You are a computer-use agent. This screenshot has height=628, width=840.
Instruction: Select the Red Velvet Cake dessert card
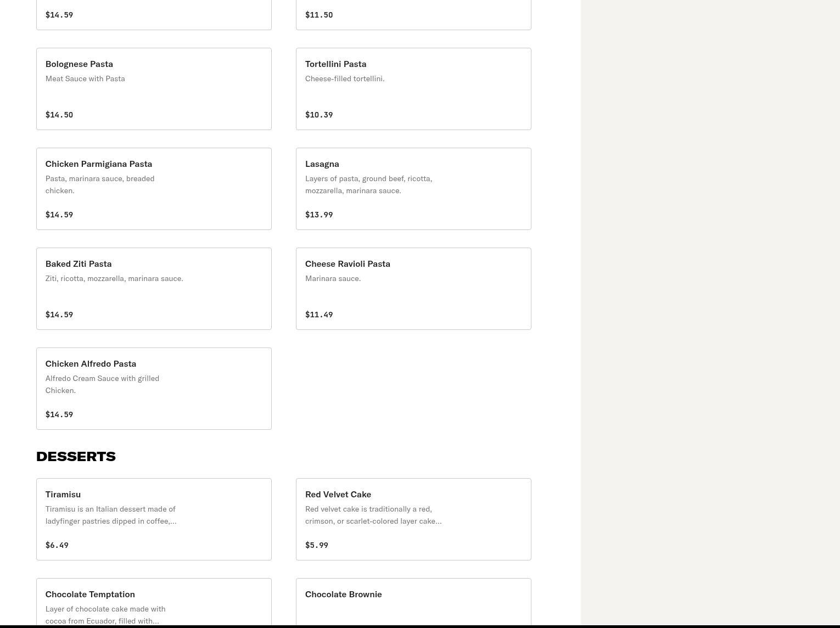413,519
